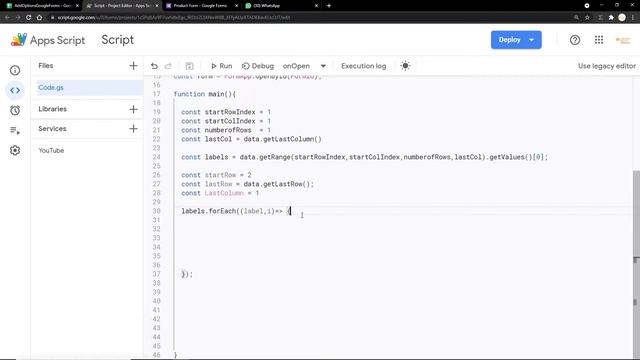Debug the selected function

click(x=258, y=66)
